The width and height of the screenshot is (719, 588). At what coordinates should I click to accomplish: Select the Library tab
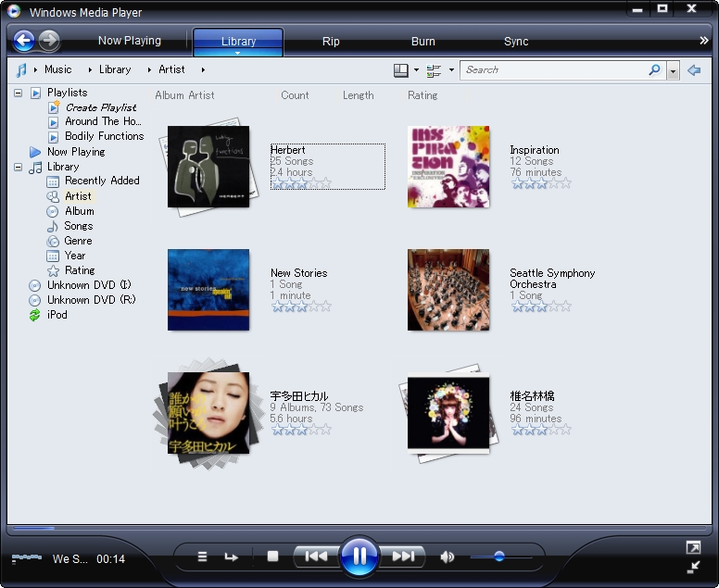[238, 42]
